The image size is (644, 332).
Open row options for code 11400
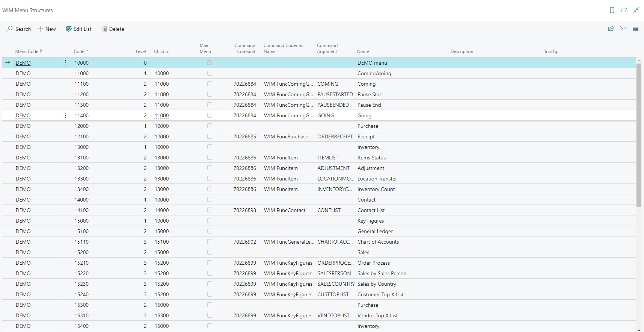pos(65,115)
